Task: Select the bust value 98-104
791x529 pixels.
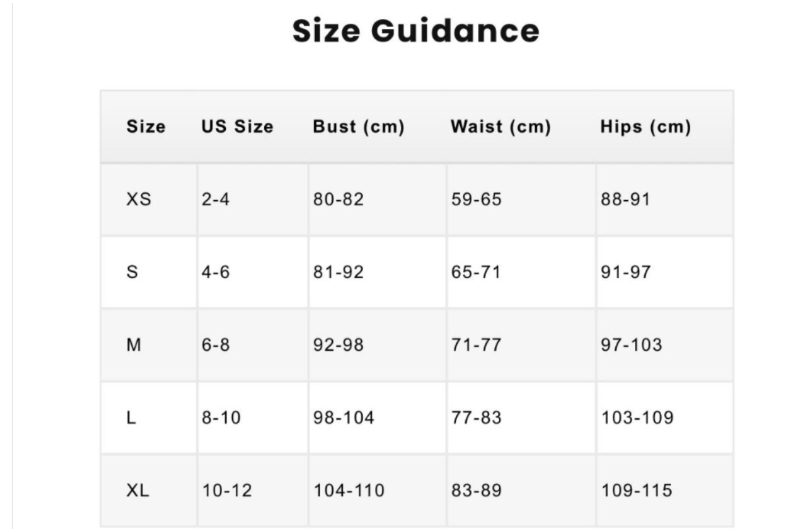Action: pyautogui.click(x=344, y=418)
